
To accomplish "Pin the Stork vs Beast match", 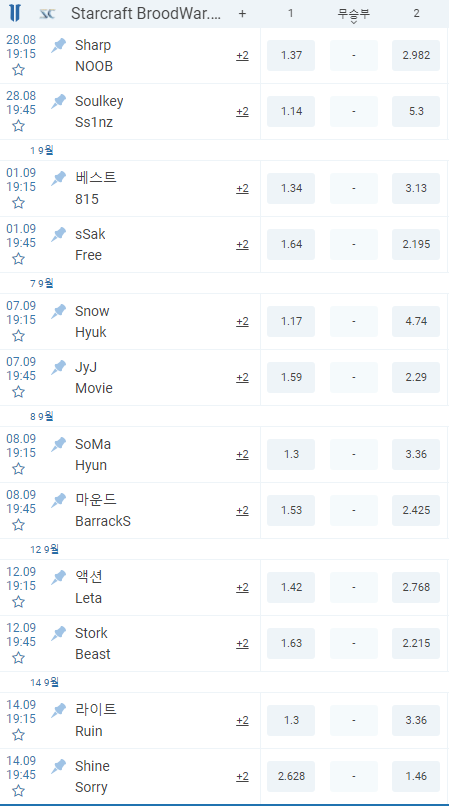I will click(59, 633).
